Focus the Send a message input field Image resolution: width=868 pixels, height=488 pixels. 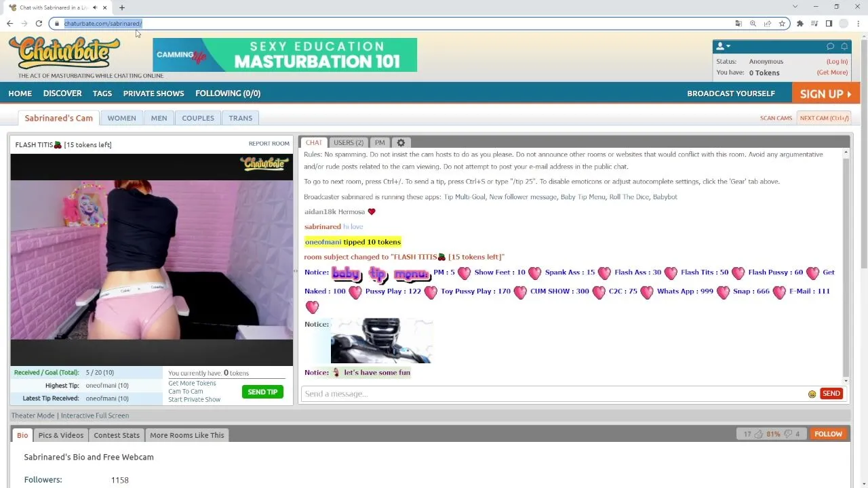click(x=554, y=394)
